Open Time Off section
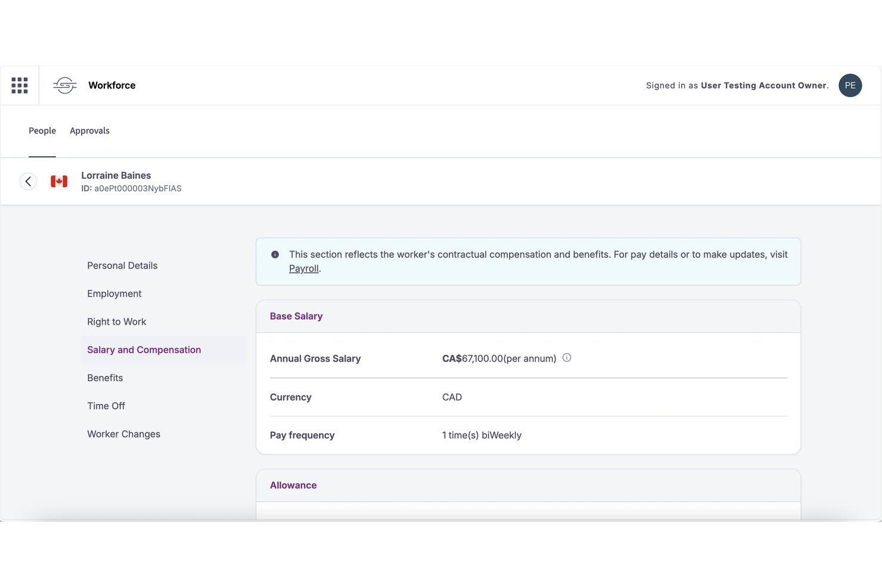Viewport: 882px width, 588px height. pyautogui.click(x=106, y=406)
